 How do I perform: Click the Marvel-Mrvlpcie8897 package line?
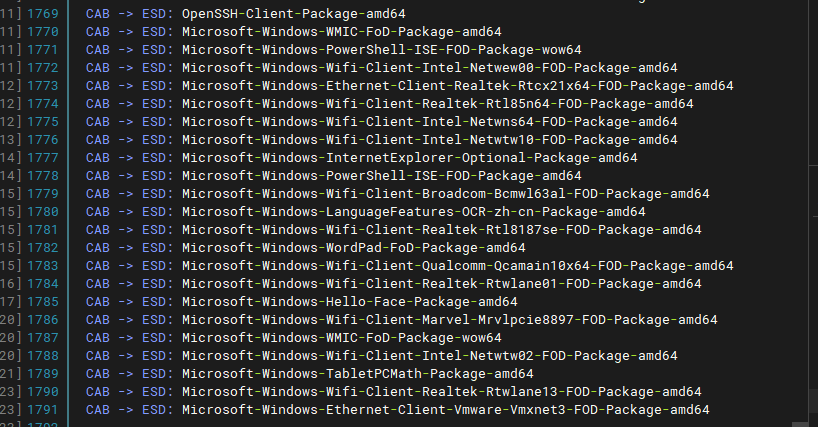coord(449,320)
